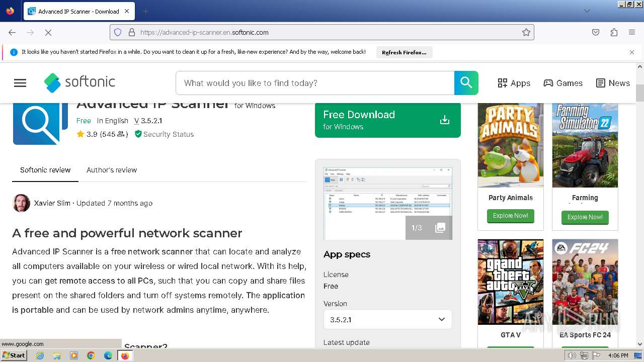This screenshot has width=644, height=362.
Task: Click the URL address bar
Action: pos(322,32)
